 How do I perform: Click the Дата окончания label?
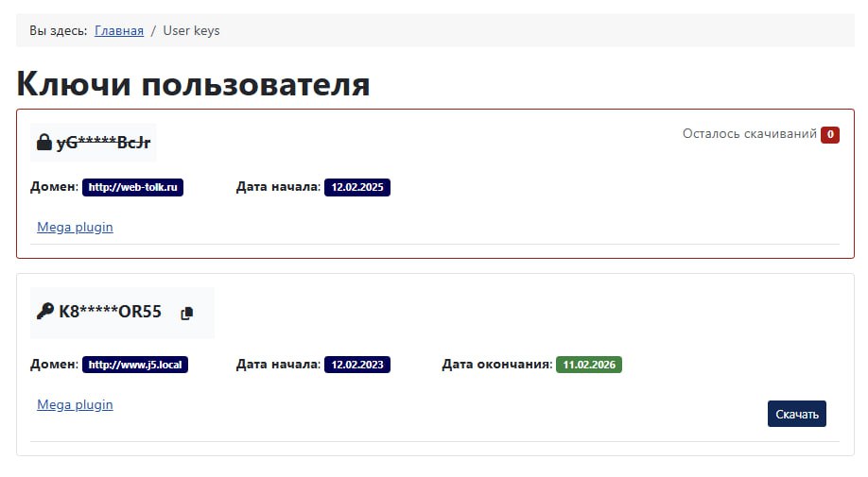pos(497,365)
